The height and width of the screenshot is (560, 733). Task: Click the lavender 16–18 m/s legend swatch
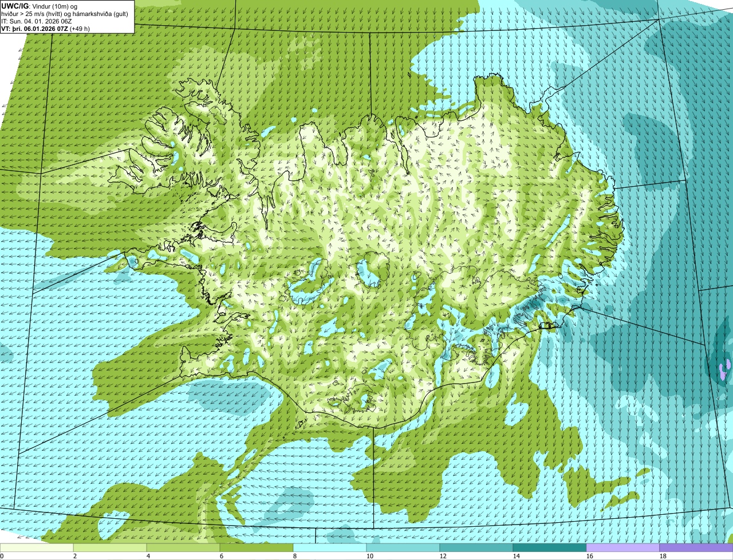pos(623,547)
